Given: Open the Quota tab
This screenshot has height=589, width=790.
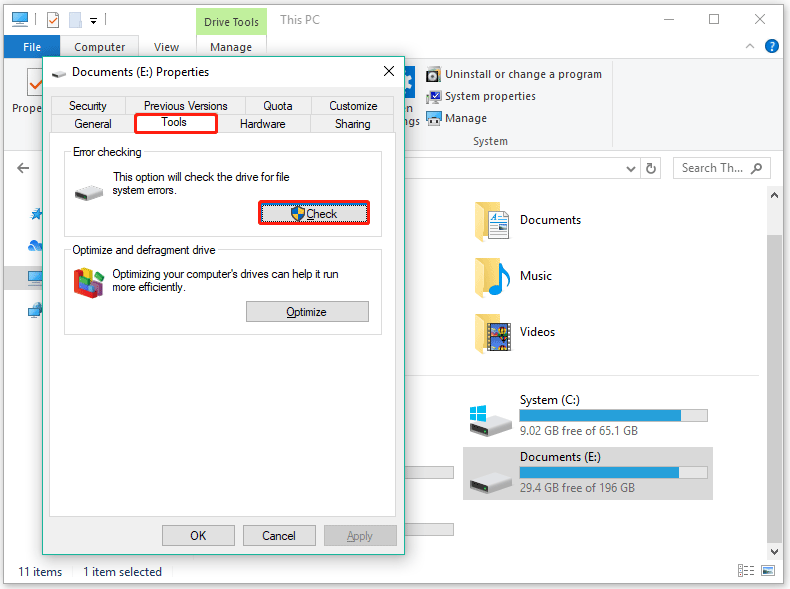Looking at the screenshot, I should pyautogui.click(x=278, y=106).
